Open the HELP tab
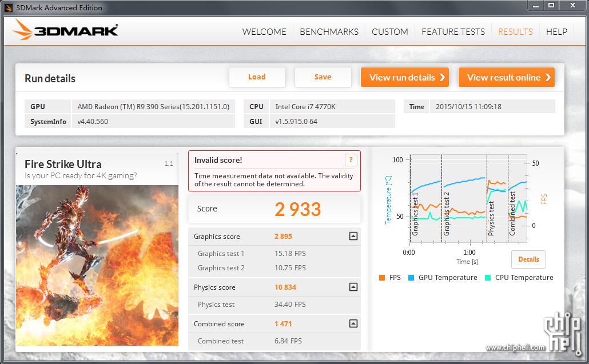The width and height of the screenshot is (589, 364). (x=556, y=32)
